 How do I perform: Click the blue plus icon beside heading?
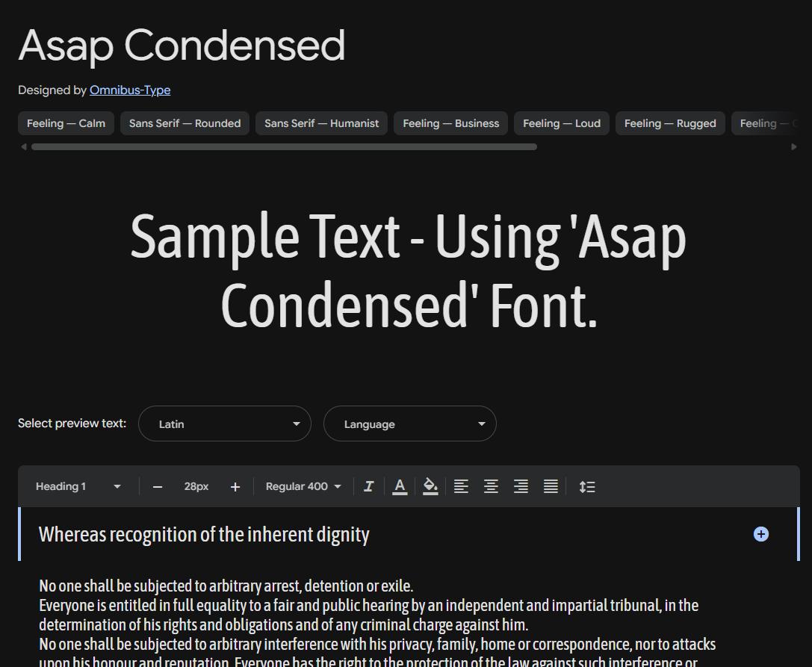click(760, 534)
